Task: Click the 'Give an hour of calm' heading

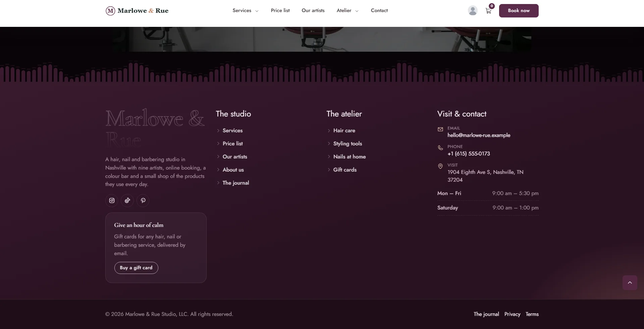Action: point(139,225)
